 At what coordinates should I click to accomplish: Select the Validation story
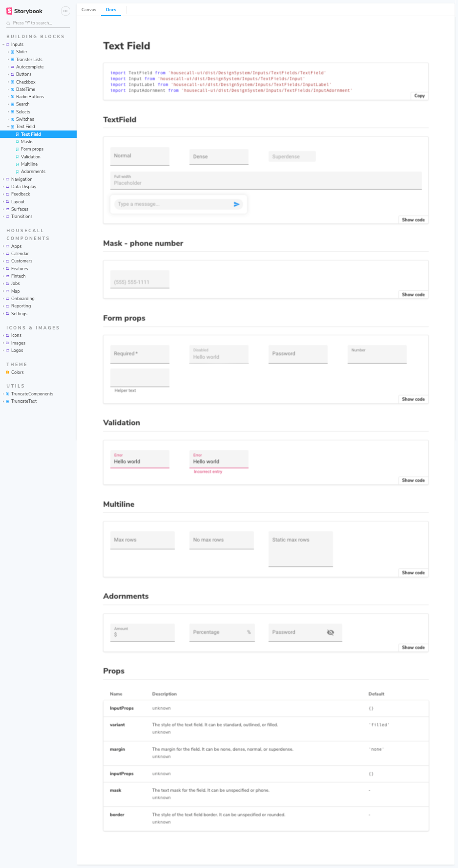(30, 157)
